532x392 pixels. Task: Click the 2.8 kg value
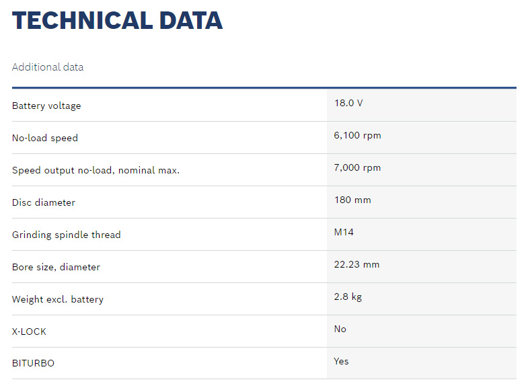click(348, 297)
